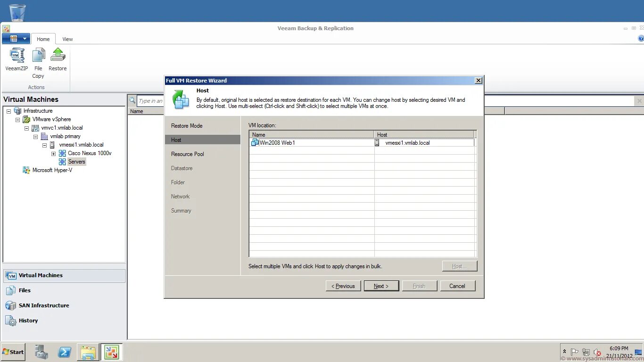Collapse the vmesxi1.vmlab.local tree node
Screen dimensions: 644x362
(44, 145)
